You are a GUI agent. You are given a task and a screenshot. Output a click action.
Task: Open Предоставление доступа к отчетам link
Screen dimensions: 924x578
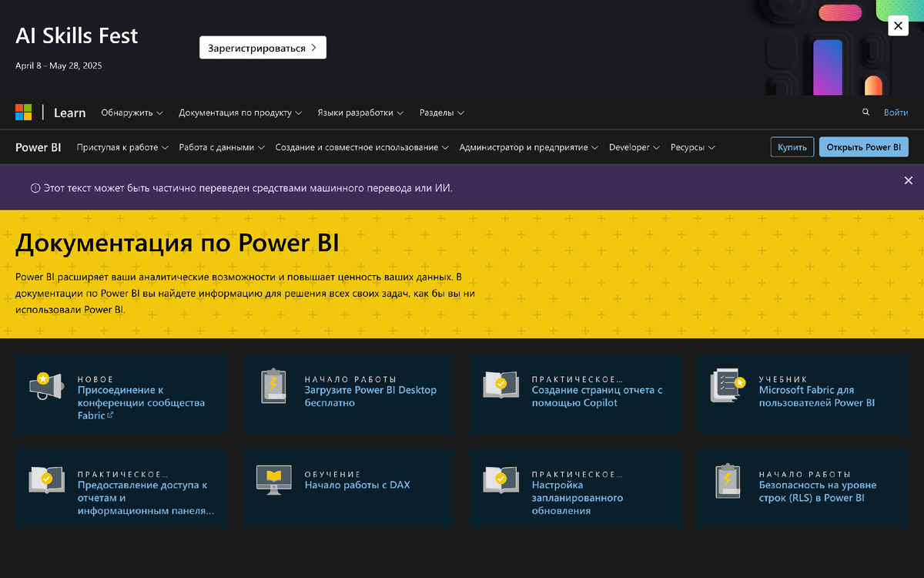click(x=146, y=498)
